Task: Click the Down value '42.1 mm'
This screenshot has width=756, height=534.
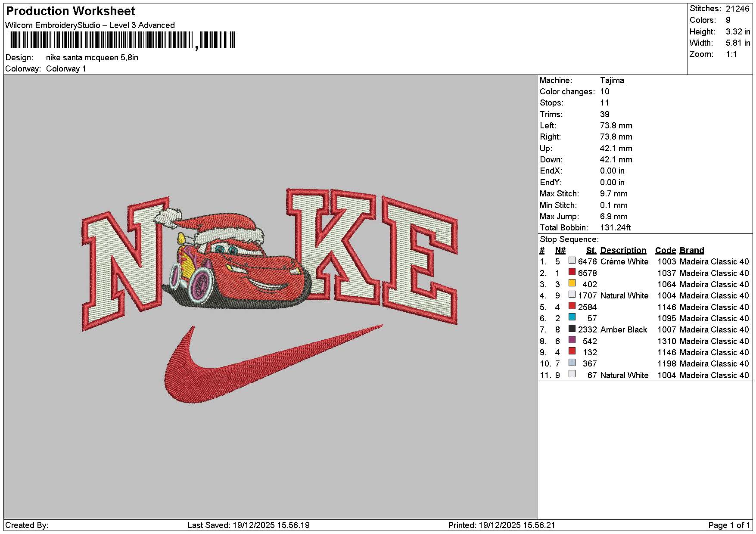Action: tap(616, 160)
